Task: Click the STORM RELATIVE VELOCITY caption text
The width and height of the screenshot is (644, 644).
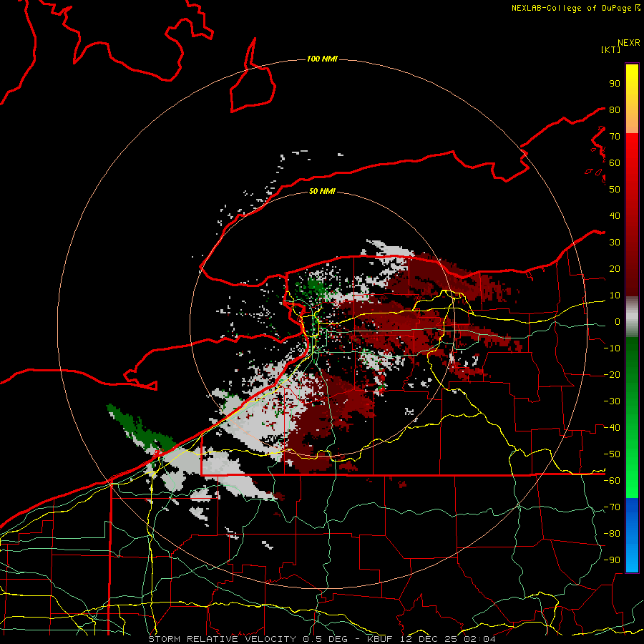Action: pos(222,639)
